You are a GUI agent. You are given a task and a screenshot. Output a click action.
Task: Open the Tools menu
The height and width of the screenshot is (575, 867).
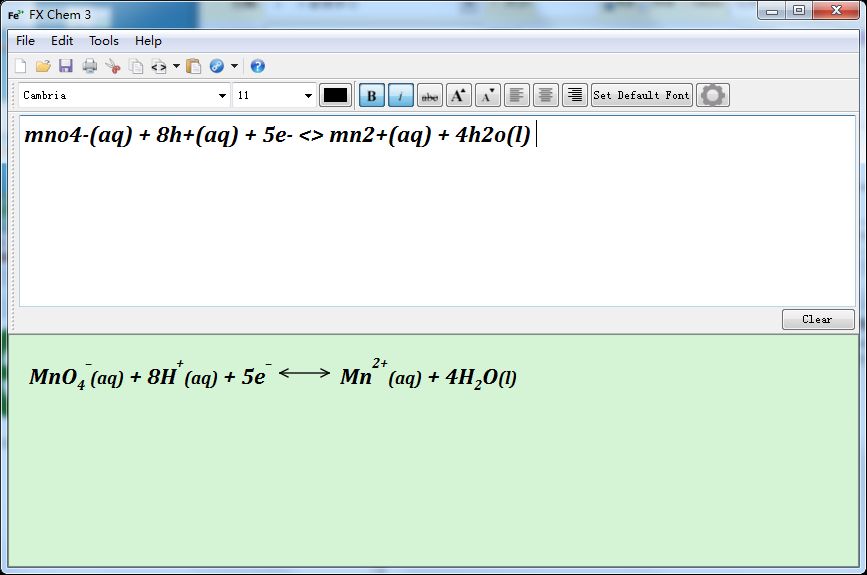(103, 41)
